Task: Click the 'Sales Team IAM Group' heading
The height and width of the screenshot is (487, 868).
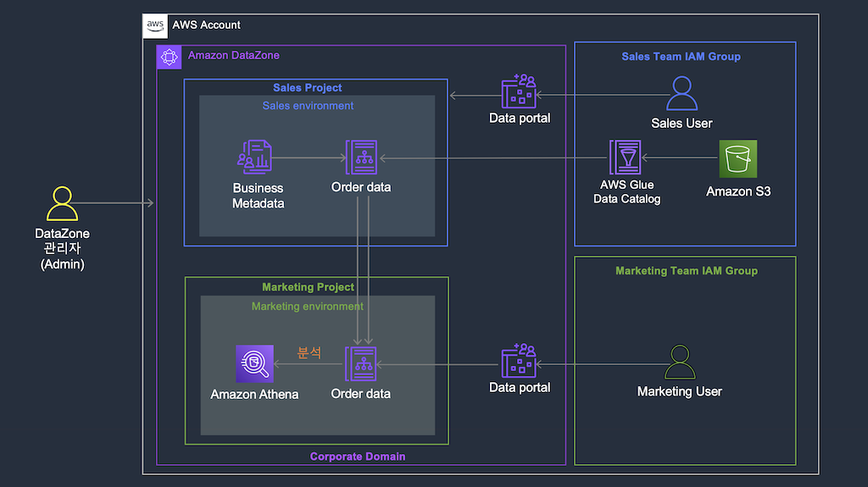Action: 681,57
